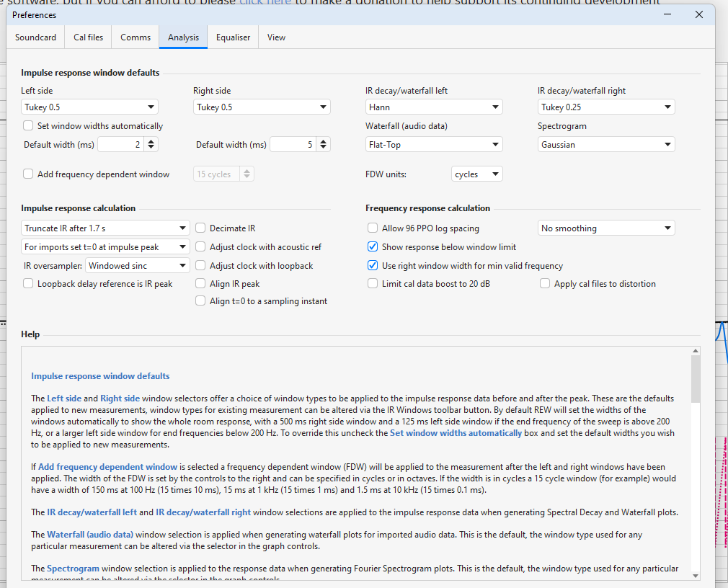Switch to the Equaliser tab
This screenshot has height=588, width=728.
pos(233,37)
